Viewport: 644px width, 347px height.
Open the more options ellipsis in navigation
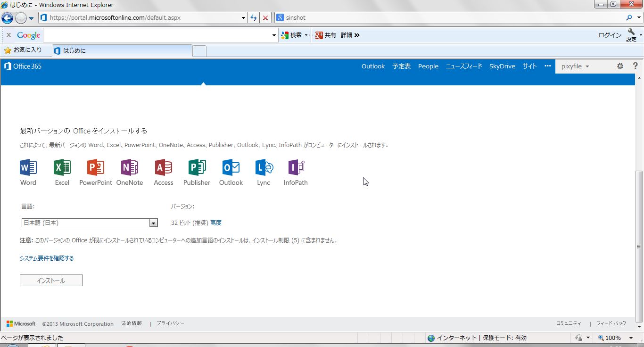[547, 66]
